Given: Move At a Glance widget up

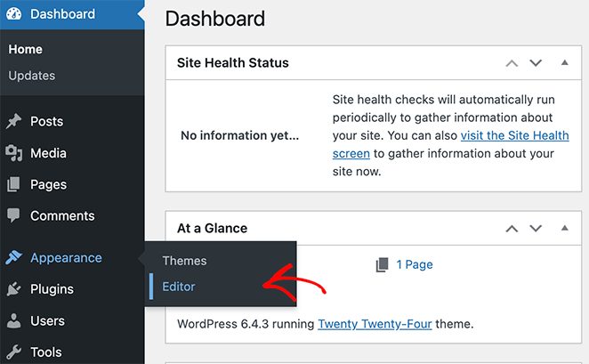Looking at the screenshot, I should [x=512, y=229].
